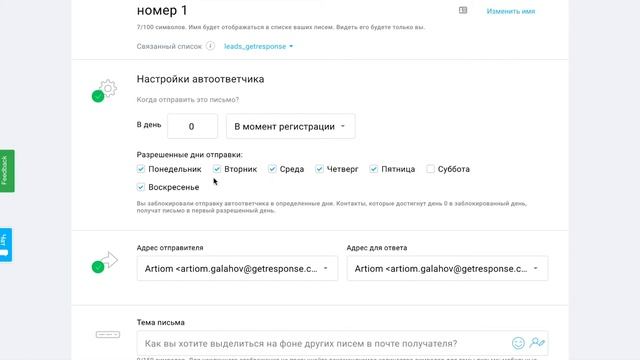Click the personalization icon in subject field
This screenshot has height=360, width=640.
537,343
